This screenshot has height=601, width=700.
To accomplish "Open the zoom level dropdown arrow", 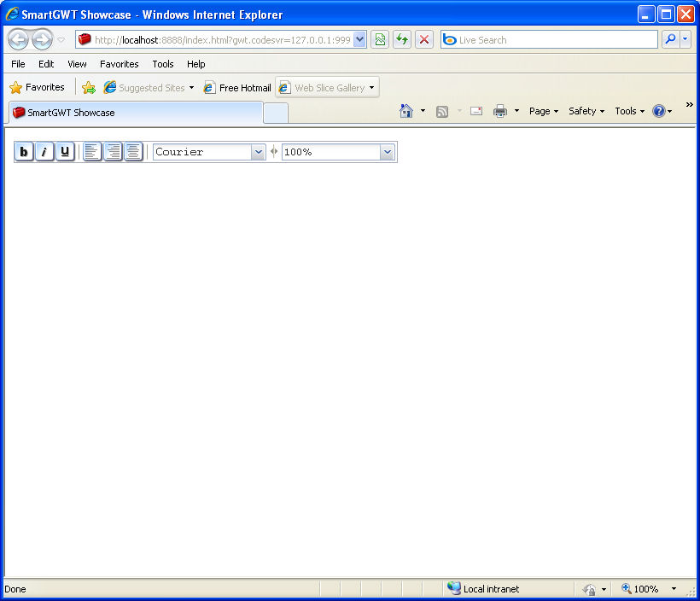I will tap(674, 589).
